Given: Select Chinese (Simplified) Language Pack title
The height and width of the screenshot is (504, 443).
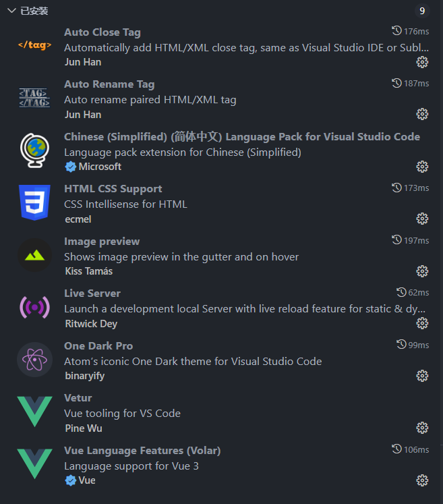Looking at the screenshot, I should [242, 136].
